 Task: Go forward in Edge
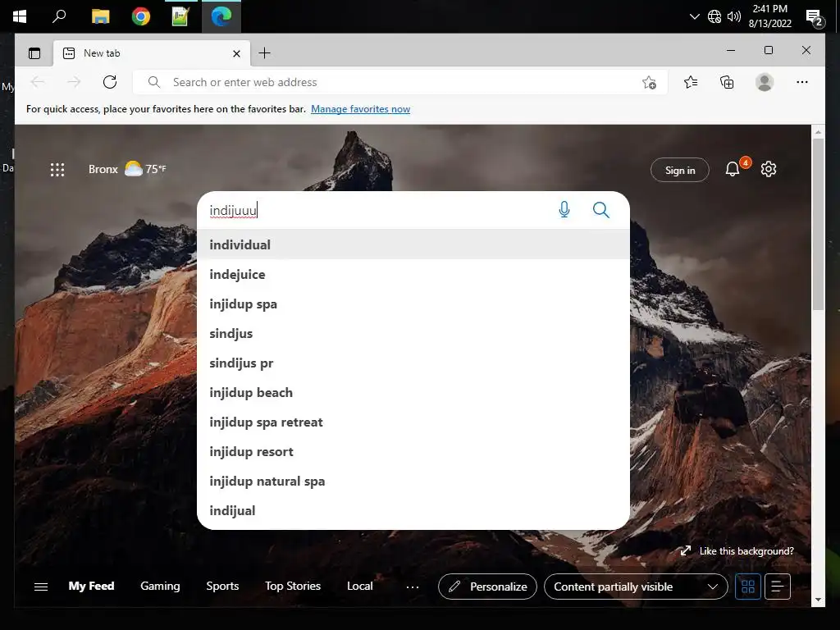[74, 82]
